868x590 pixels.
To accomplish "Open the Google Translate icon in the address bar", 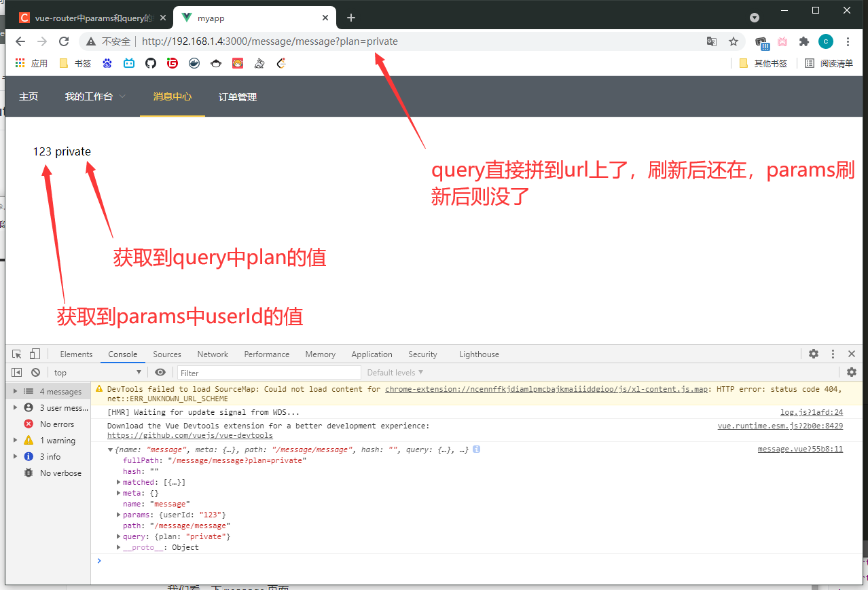I will tap(711, 41).
